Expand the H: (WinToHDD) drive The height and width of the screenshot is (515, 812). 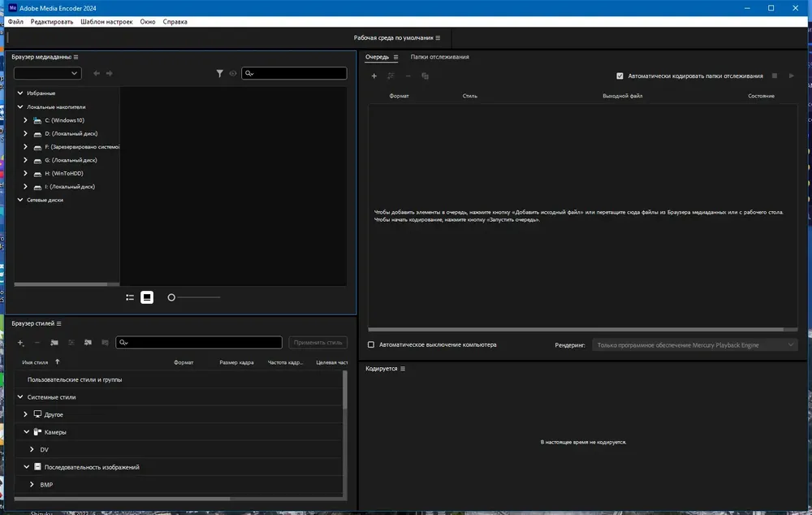tap(25, 174)
